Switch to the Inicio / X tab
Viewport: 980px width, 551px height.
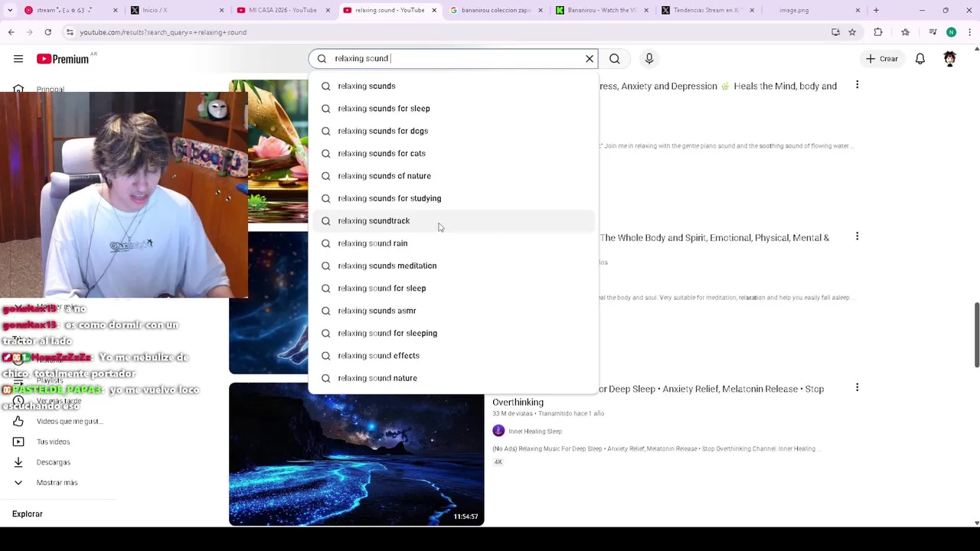pos(177,10)
